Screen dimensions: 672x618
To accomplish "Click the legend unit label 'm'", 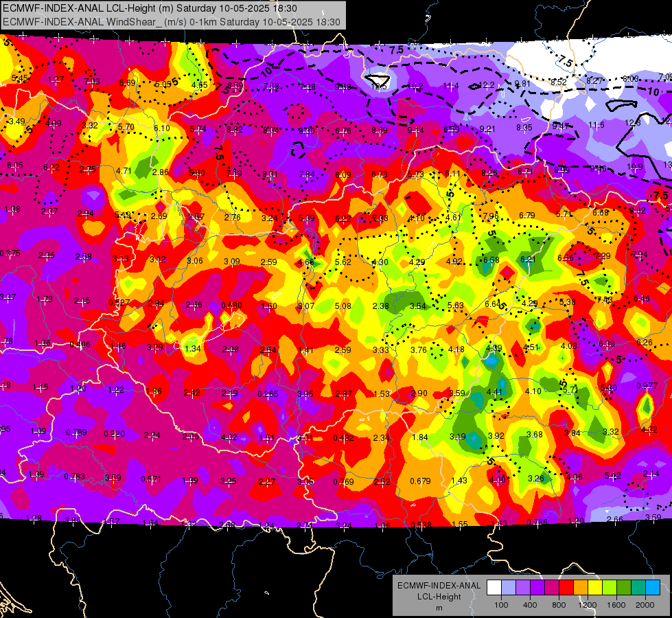I will [439, 608].
